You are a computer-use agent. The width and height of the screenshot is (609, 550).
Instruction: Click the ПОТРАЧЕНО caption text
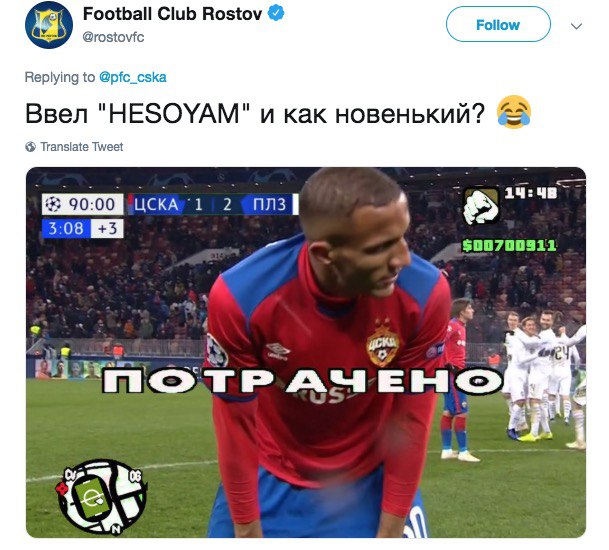[x=303, y=381]
